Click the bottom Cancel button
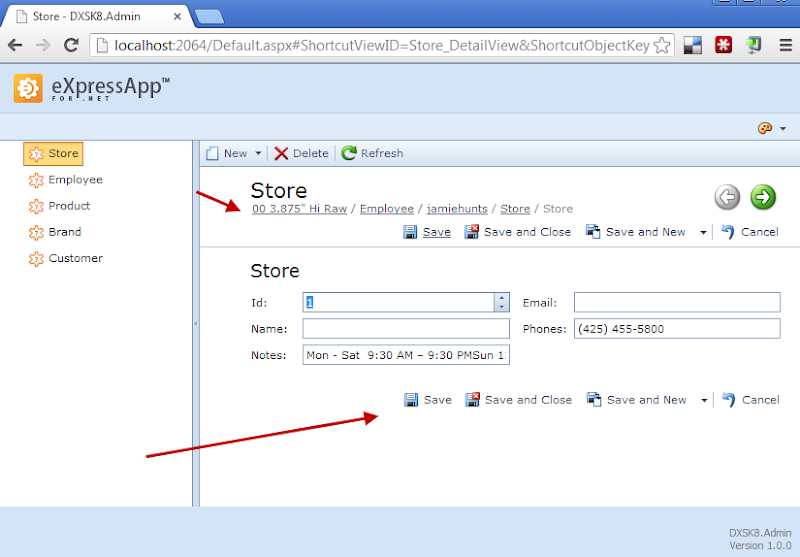 click(751, 400)
